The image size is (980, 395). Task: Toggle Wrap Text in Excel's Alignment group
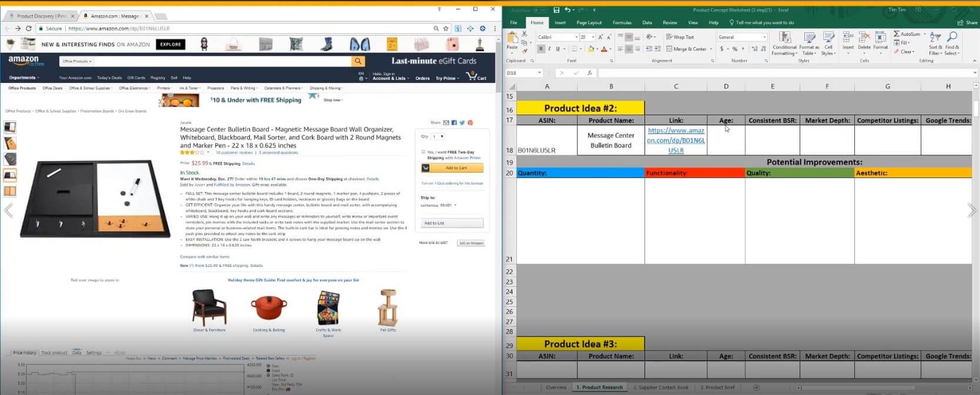pyautogui.click(x=680, y=37)
